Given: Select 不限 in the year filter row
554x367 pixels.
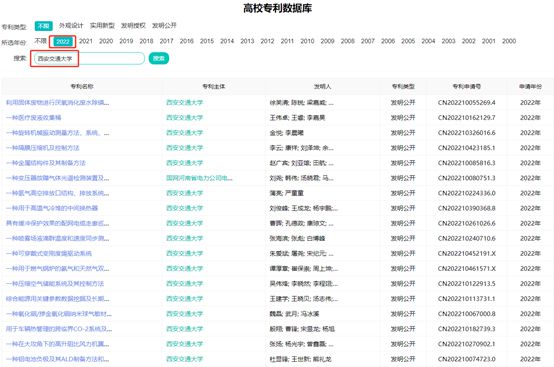Looking at the screenshot, I should [x=40, y=41].
